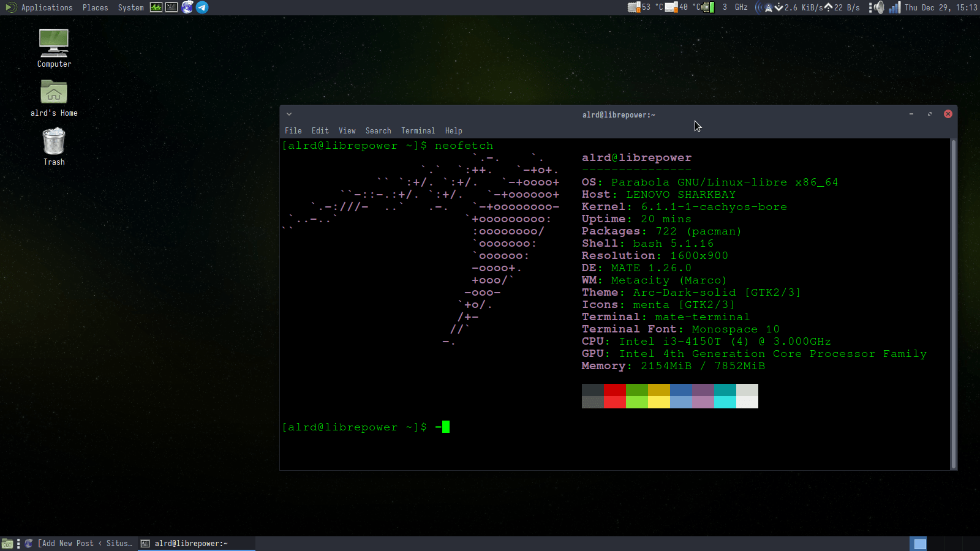Open the Places menu
This screenshot has width=980, height=551.
(95, 7)
